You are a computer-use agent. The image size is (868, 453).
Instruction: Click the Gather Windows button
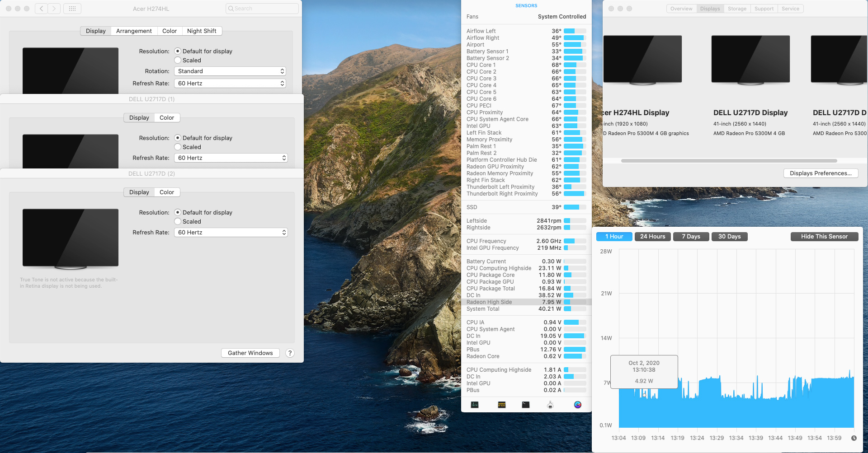tap(250, 353)
